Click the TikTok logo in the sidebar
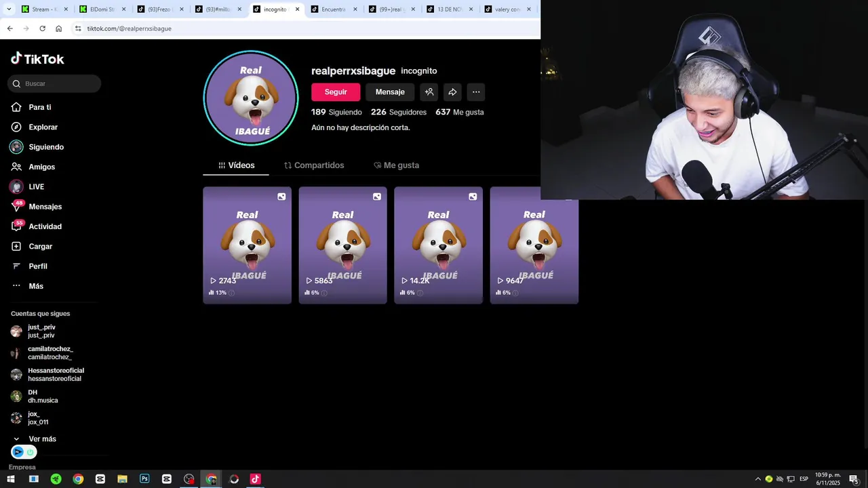868x488 pixels. pyautogui.click(x=37, y=59)
